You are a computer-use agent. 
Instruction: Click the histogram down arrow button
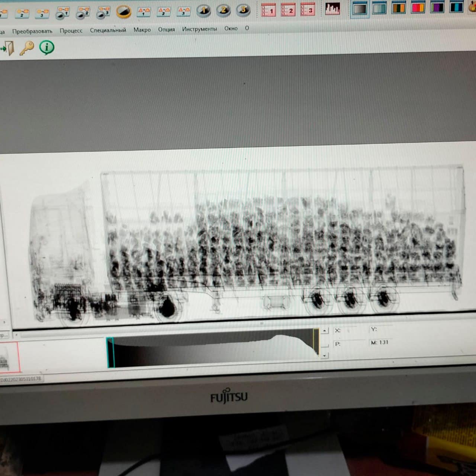(x=325, y=356)
